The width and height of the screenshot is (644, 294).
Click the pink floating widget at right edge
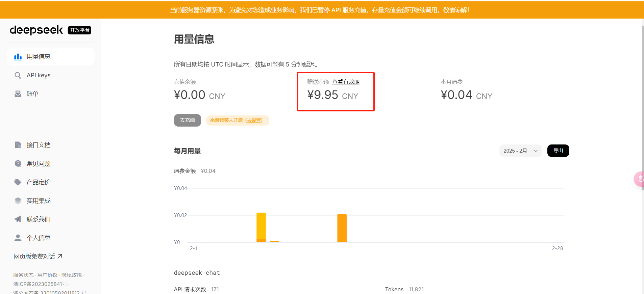[x=639, y=179]
